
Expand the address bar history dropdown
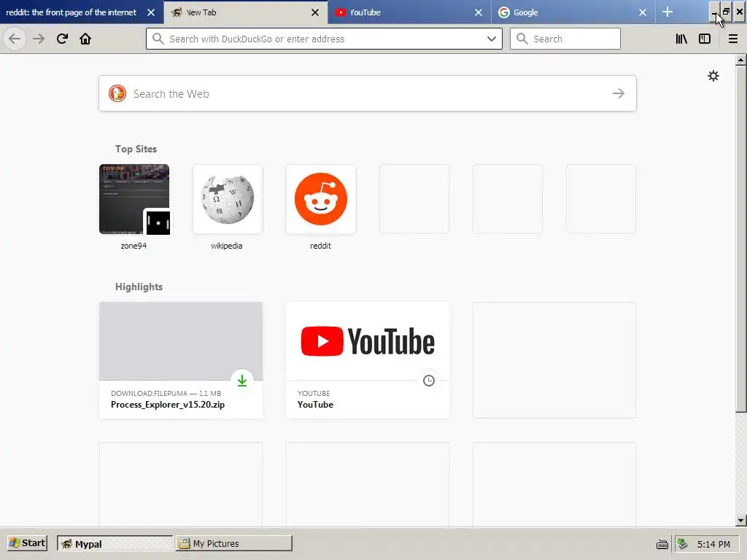click(x=492, y=39)
